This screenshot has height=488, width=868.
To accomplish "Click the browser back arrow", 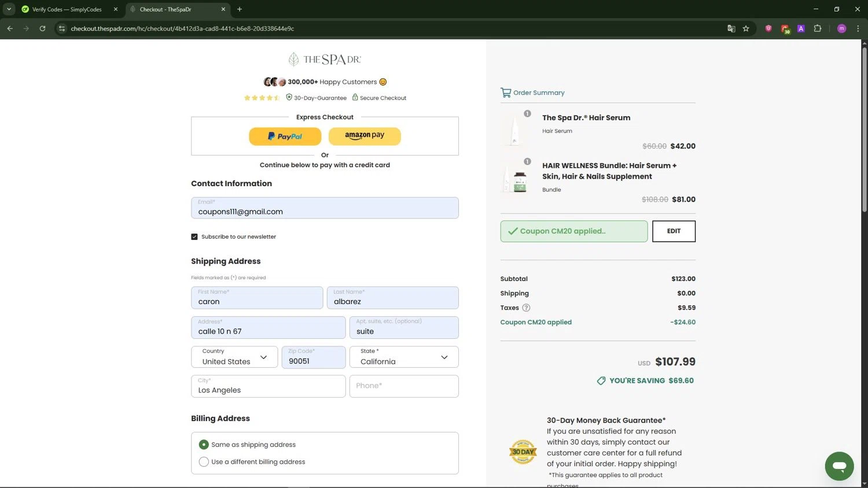I will [10, 28].
